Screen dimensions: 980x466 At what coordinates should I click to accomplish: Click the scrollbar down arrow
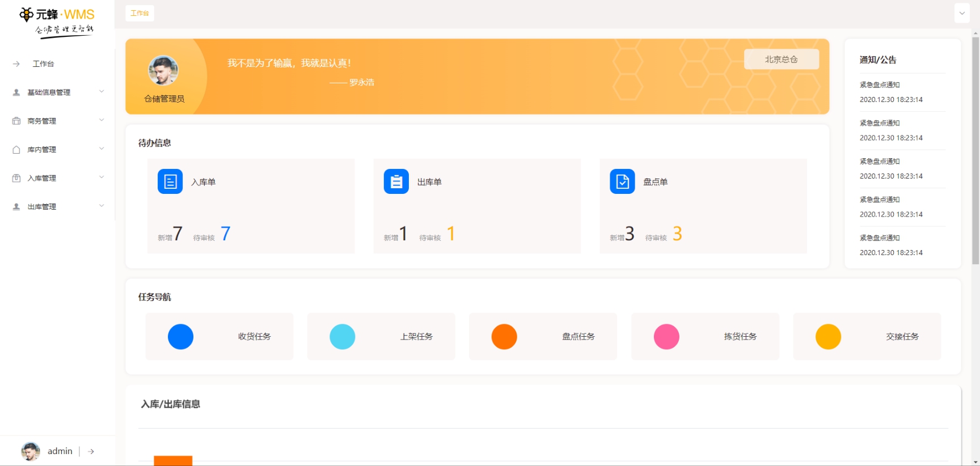pos(975,462)
